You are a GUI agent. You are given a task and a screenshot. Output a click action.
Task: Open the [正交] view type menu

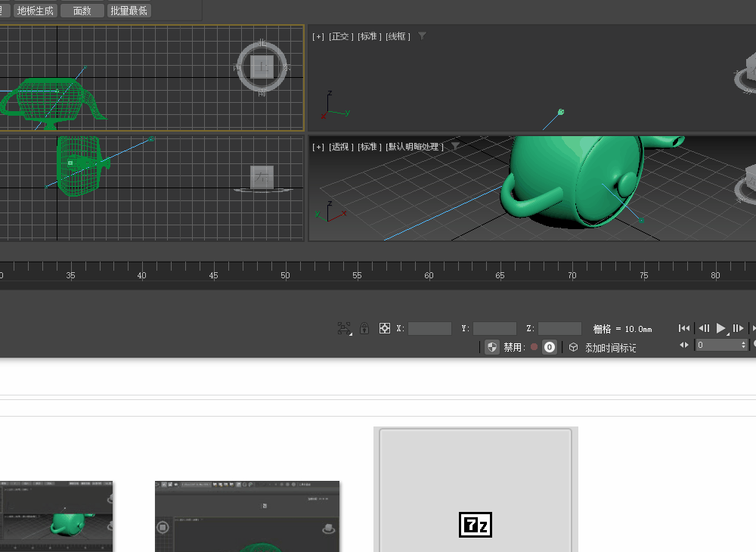(x=341, y=36)
